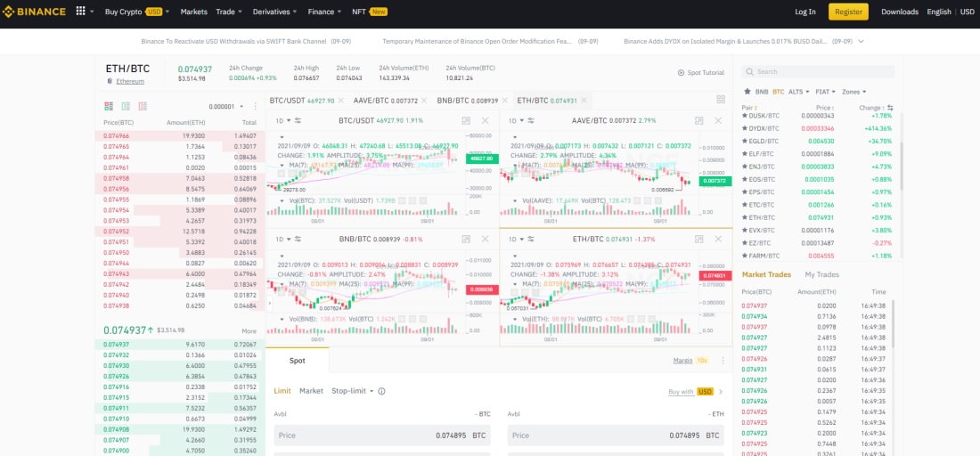
Task: Open the Ethereum info link
Action: [130, 81]
